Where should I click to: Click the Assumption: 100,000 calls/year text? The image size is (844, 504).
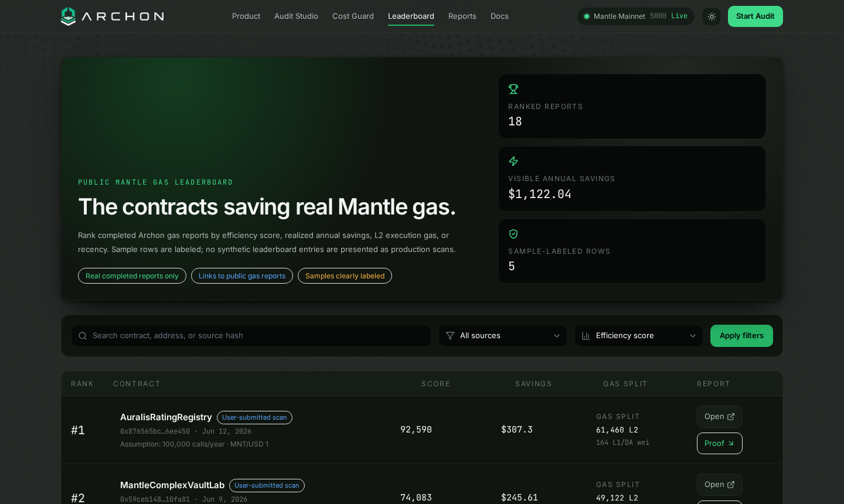coord(172,444)
